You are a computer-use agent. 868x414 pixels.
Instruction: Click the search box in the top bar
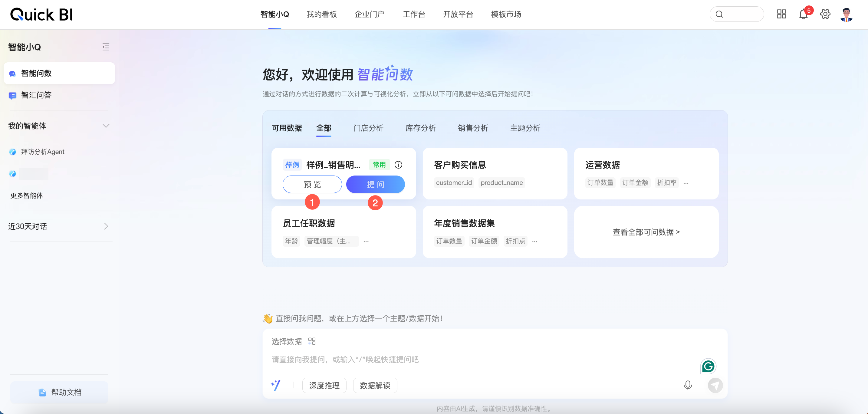tap(737, 14)
